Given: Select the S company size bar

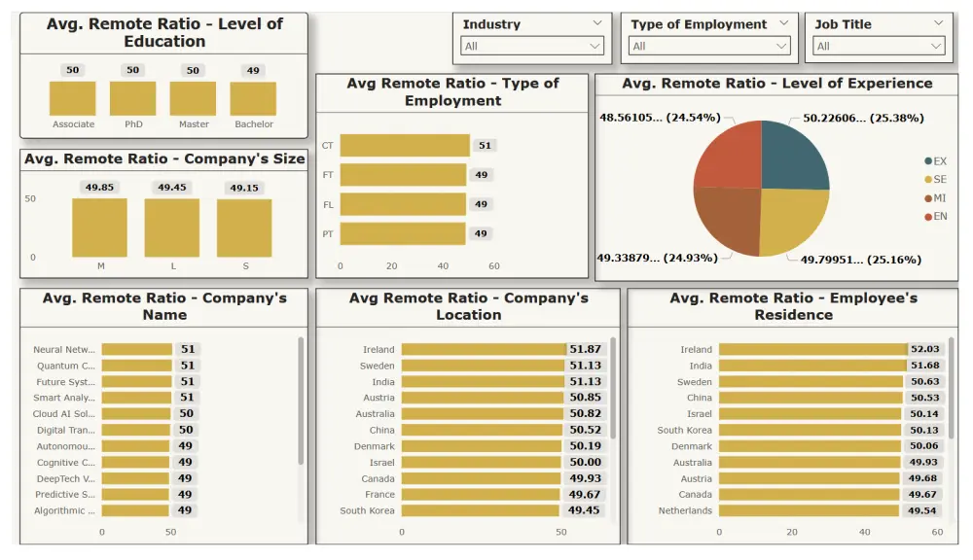Looking at the screenshot, I should (244, 228).
